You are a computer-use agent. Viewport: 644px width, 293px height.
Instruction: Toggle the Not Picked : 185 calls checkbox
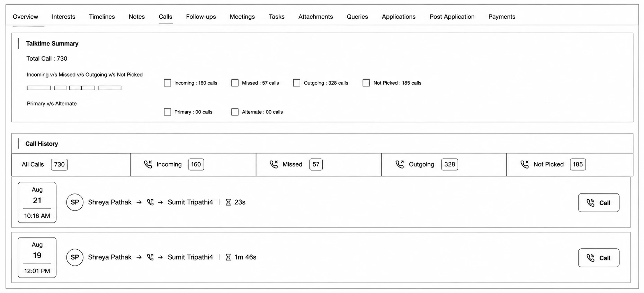[x=366, y=83]
